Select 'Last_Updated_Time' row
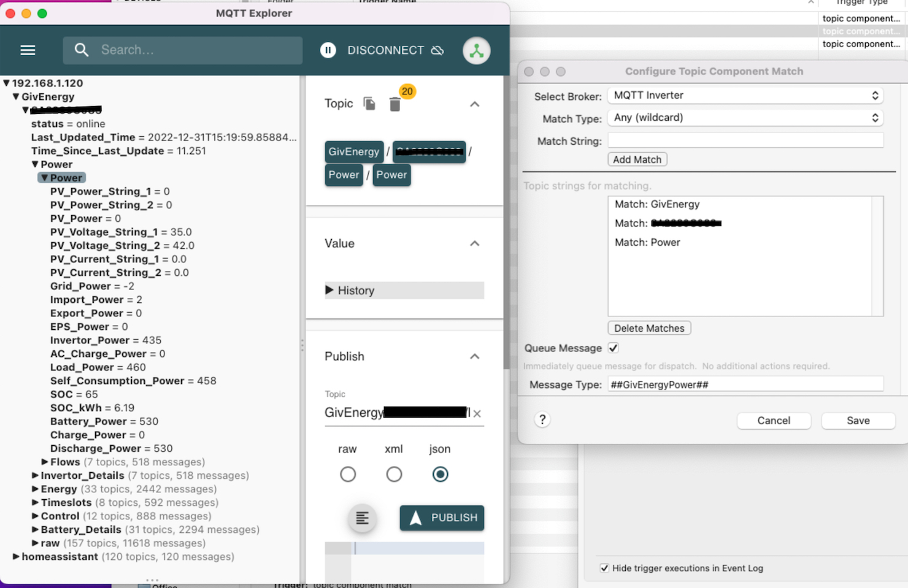 coord(164,137)
